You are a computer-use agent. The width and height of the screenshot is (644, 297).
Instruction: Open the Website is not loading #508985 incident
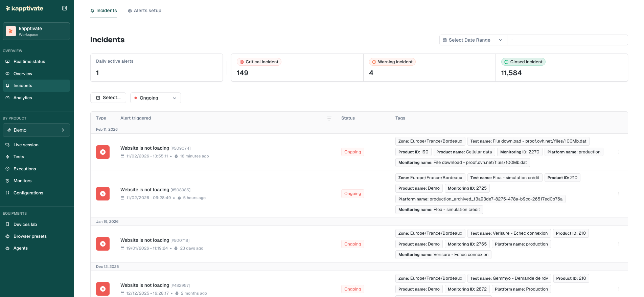(x=145, y=190)
